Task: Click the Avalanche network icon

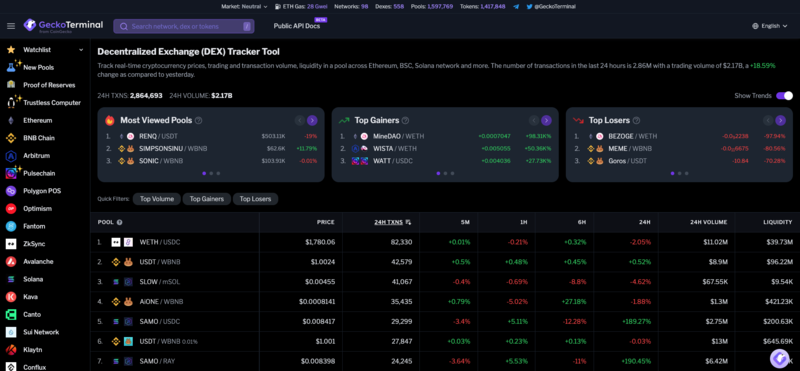Action: coord(11,261)
